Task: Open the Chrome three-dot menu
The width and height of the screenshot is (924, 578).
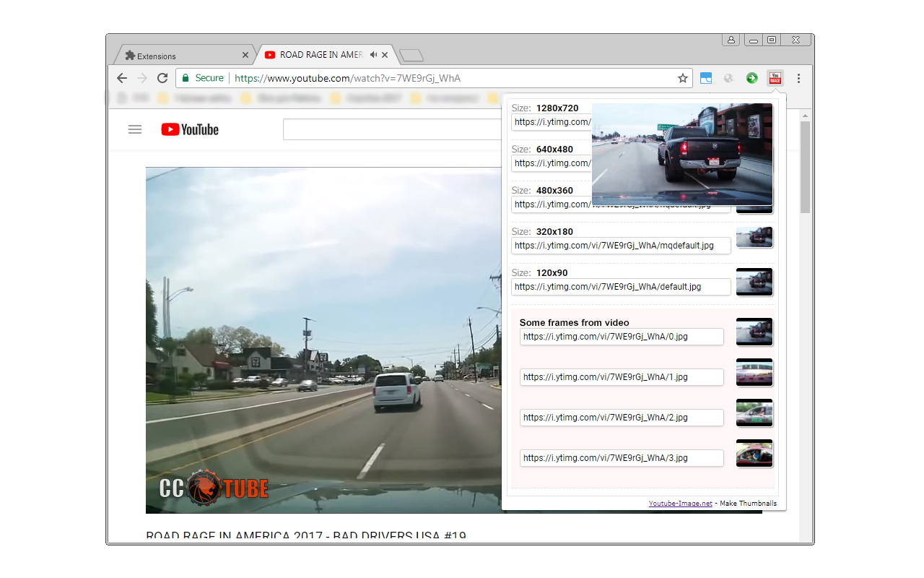Action: pyautogui.click(x=798, y=78)
